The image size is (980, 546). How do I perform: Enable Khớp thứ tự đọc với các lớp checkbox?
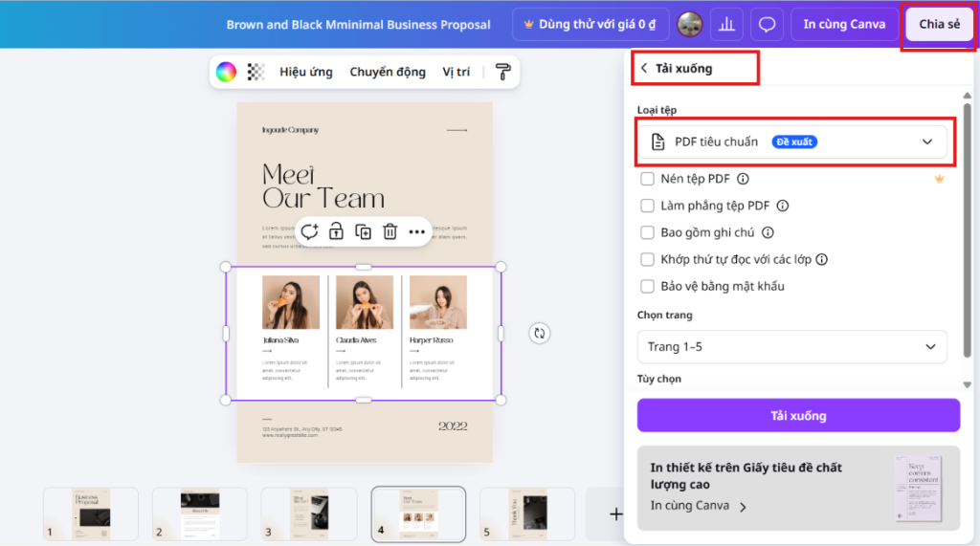click(x=648, y=259)
